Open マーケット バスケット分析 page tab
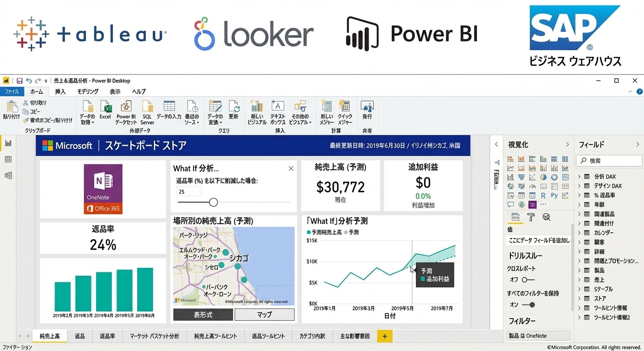Screen dimensions: 644x351 (155, 336)
